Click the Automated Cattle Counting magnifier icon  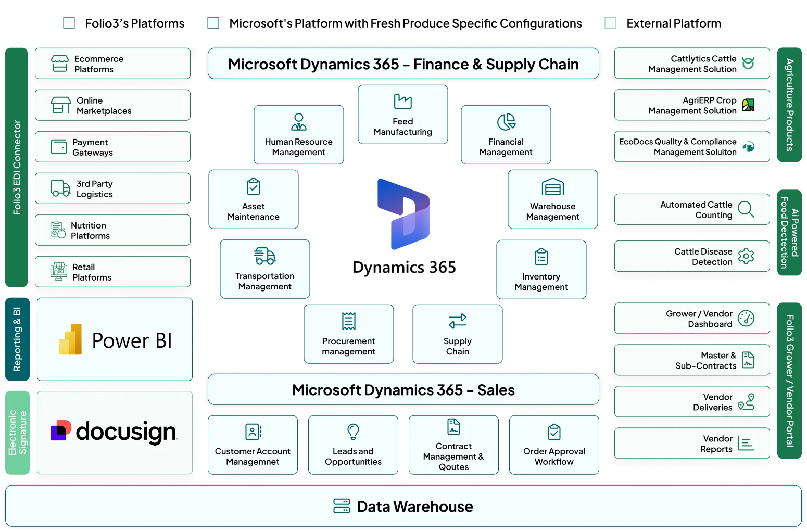point(746,209)
